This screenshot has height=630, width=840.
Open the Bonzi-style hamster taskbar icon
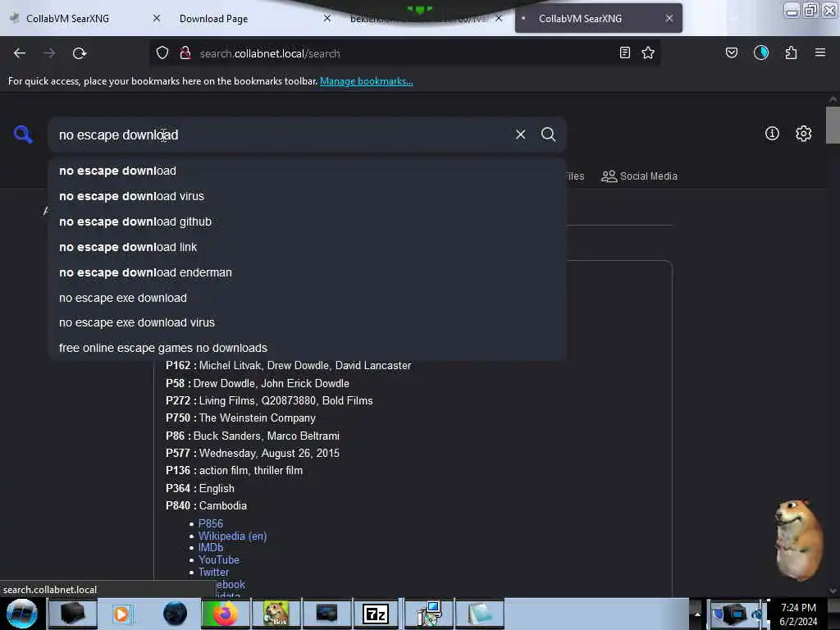coord(276,614)
